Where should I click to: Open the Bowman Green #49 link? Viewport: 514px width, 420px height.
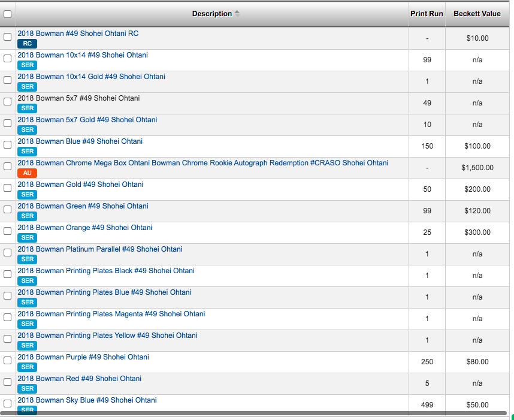pyautogui.click(x=83, y=206)
